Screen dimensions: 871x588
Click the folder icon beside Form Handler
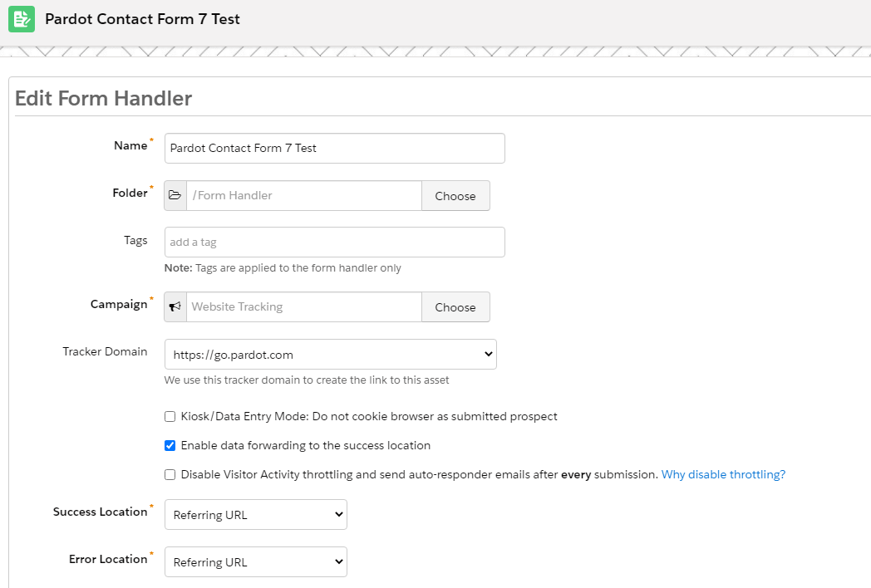175,195
